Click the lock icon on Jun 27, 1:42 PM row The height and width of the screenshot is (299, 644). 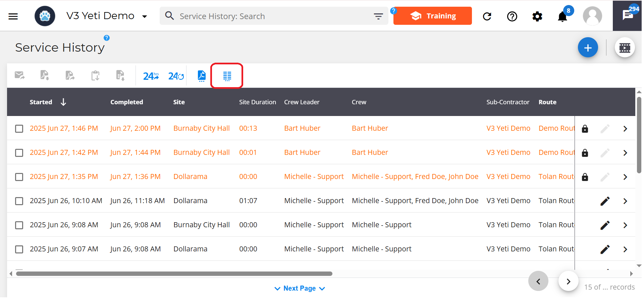[x=585, y=153]
